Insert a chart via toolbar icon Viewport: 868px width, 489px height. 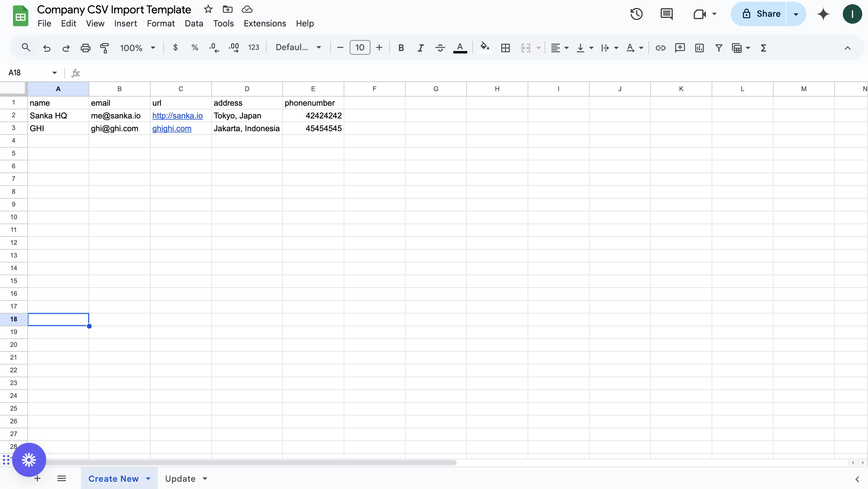click(x=699, y=48)
